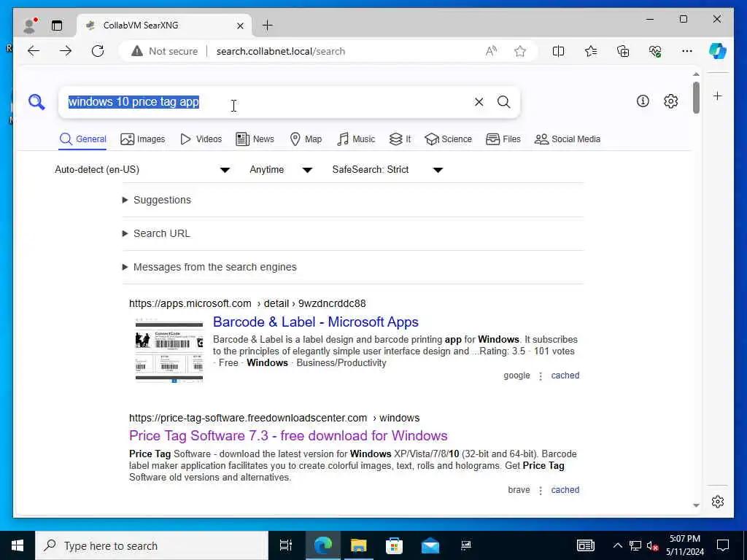The image size is (747, 560).
Task: Open split screen view
Action: pos(558,51)
